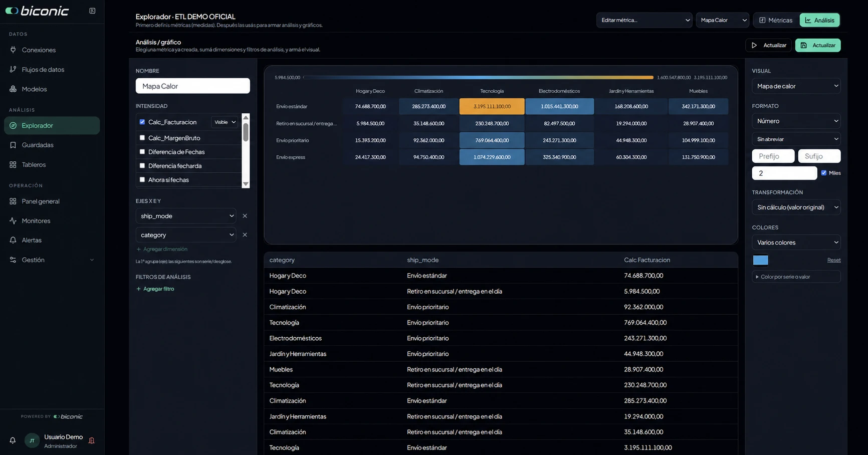Click the Reset colors link

pos(833,260)
